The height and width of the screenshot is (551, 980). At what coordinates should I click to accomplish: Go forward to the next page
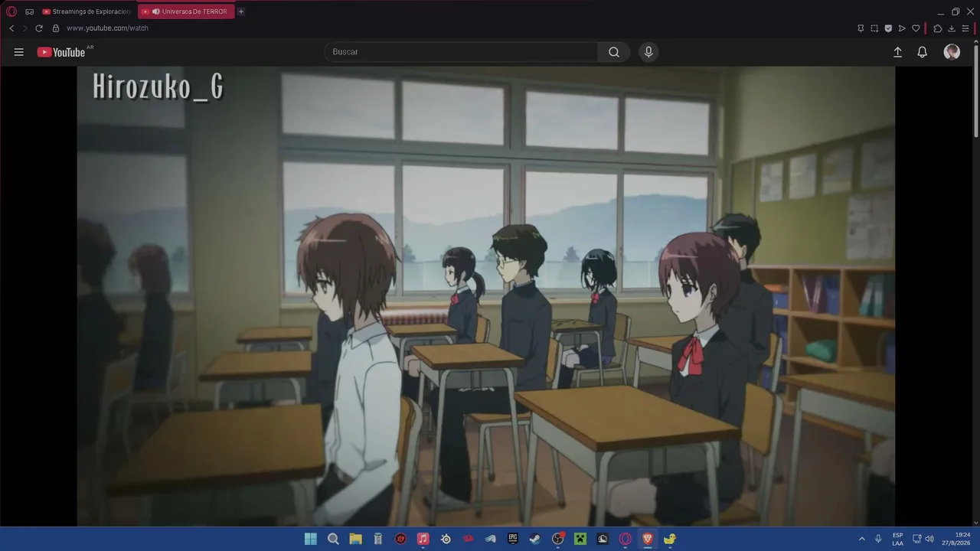click(24, 28)
